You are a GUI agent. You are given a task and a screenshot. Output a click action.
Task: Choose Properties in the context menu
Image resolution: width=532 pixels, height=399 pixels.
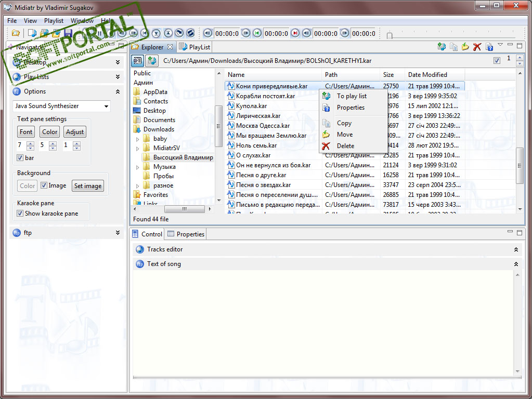(353, 108)
